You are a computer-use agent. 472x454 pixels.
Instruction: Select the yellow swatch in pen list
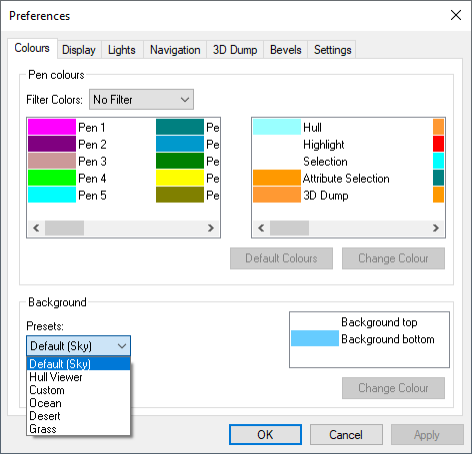180,178
